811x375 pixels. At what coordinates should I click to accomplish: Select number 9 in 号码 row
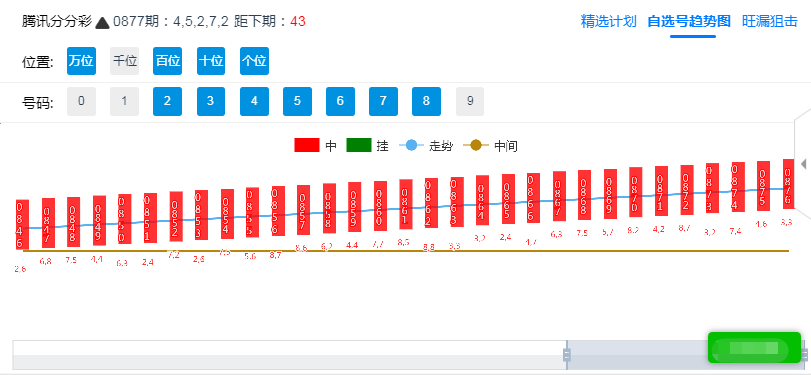click(470, 101)
